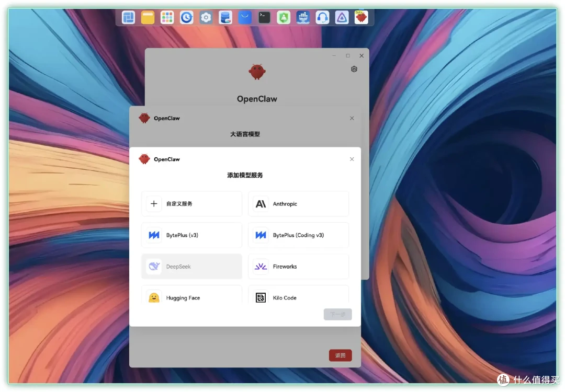Click the Hugging Face emoji icon

tap(154, 298)
